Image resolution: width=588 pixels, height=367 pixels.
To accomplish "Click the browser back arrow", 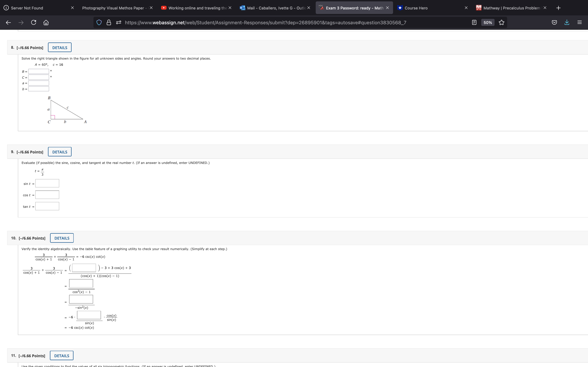I will tap(8, 23).
